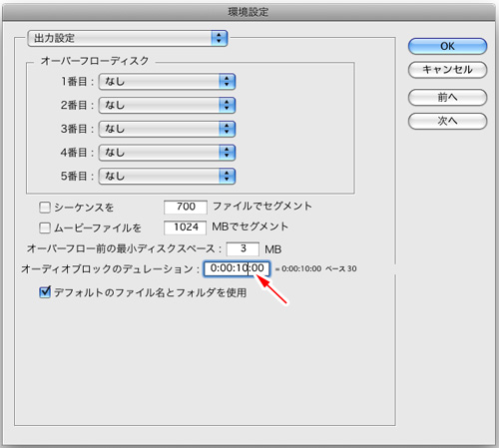The width and height of the screenshot is (499, 448).
Task: Open the 3番目 overflow disk dropdown
Action: (167, 129)
